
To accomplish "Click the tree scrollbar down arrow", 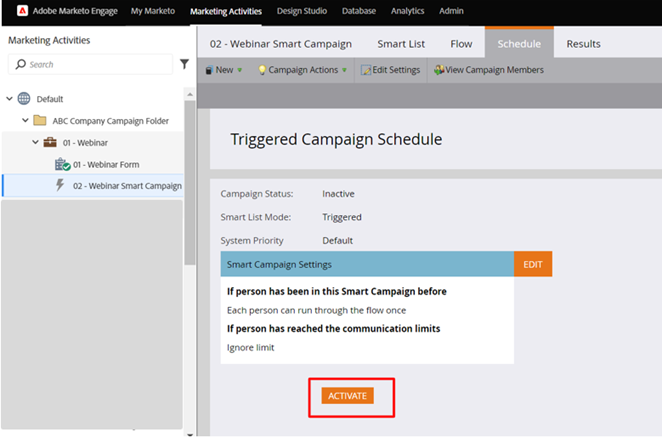I will (x=190, y=434).
